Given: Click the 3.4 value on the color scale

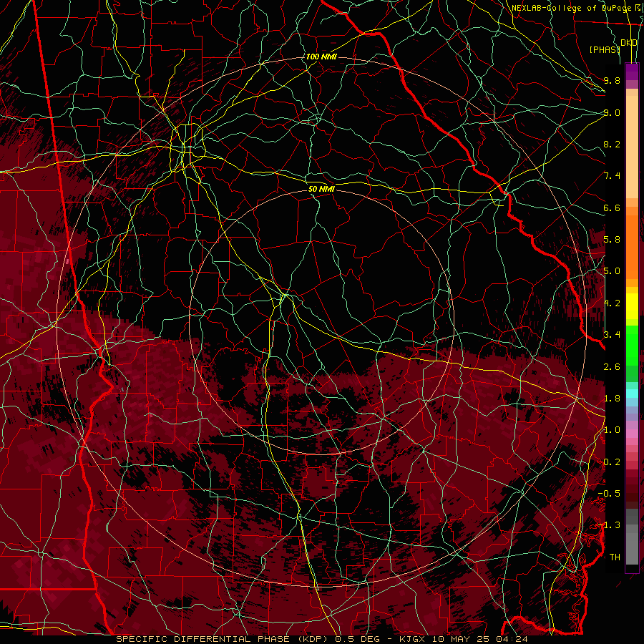Looking at the screenshot, I should coord(612,335).
